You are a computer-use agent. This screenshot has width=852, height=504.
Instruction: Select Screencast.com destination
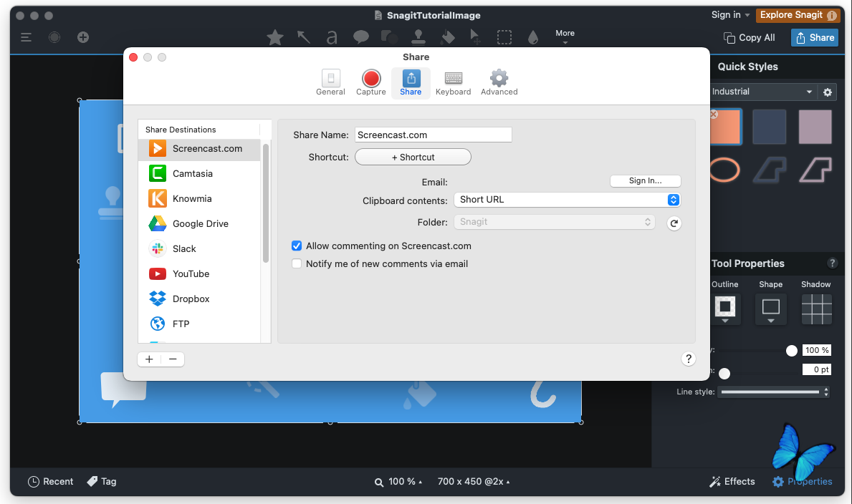(x=199, y=149)
